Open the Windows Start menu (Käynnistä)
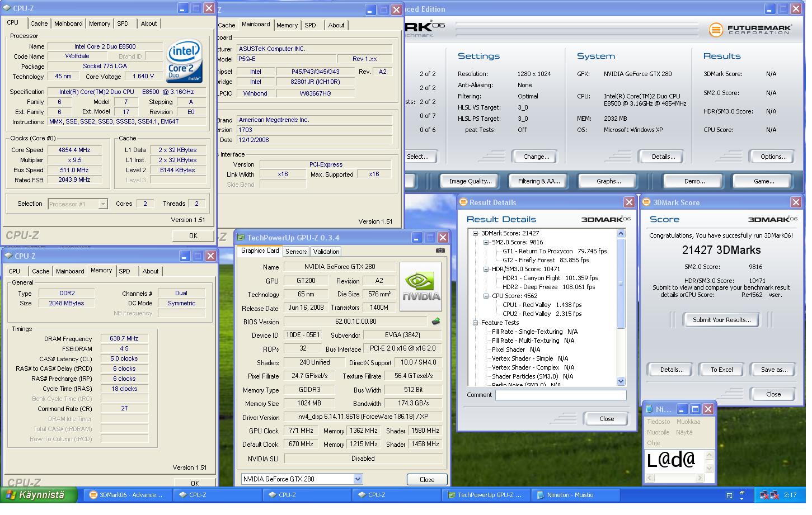This screenshot has width=812, height=515. (x=38, y=495)
